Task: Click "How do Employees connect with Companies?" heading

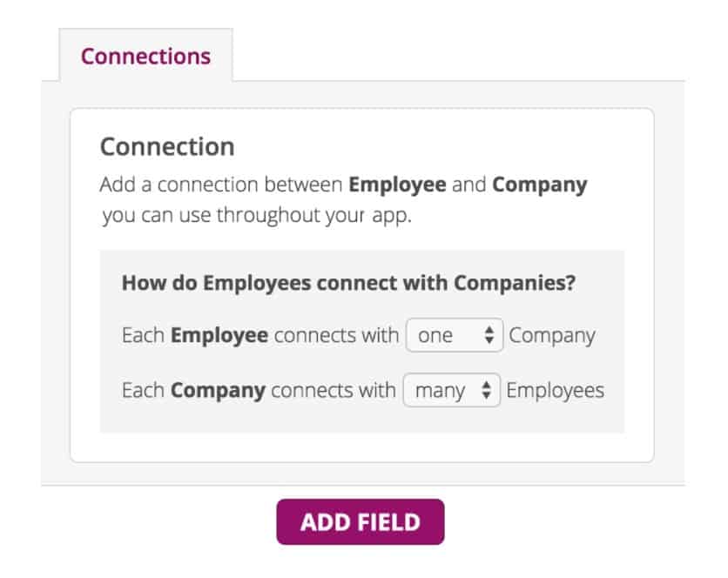Action: [x=348, y=284]
